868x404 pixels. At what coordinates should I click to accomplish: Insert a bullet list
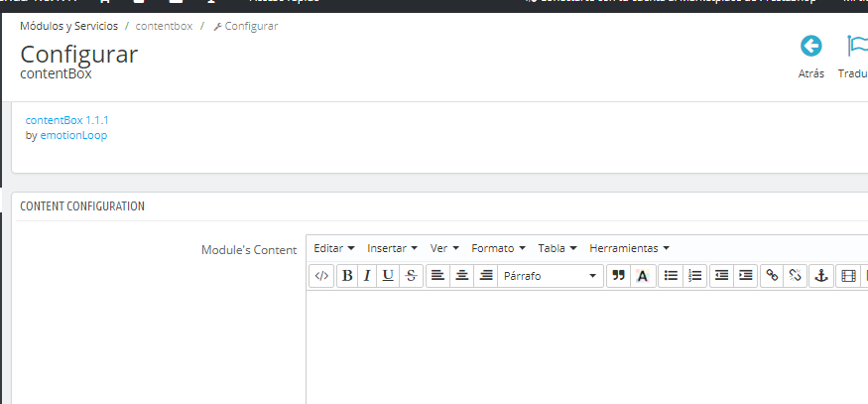tap(671, 276)
